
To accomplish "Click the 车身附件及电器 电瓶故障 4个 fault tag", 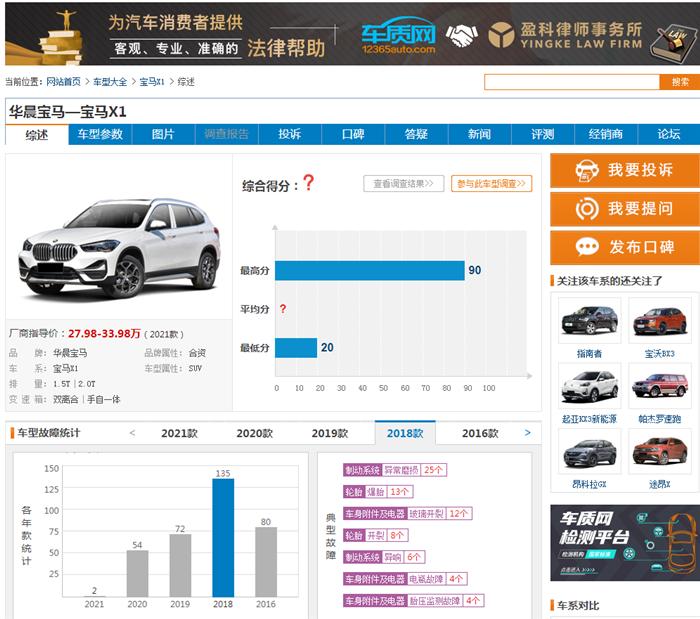I will 405,579.
